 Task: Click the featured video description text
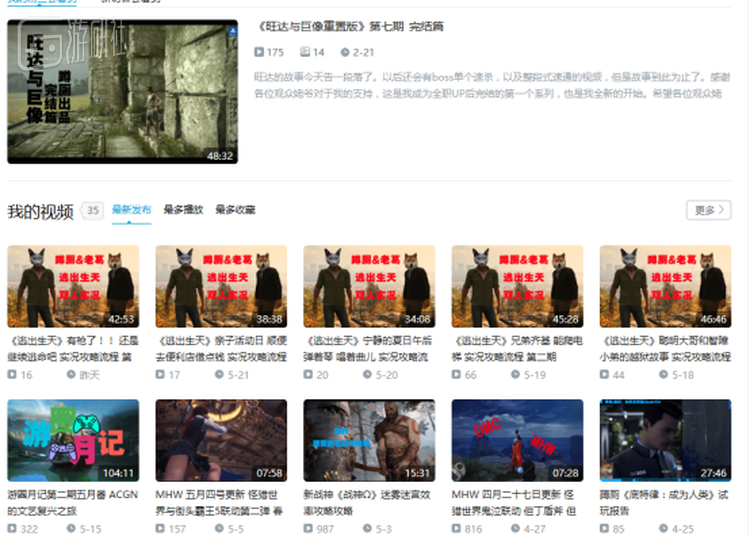click(x=492, y=85)
